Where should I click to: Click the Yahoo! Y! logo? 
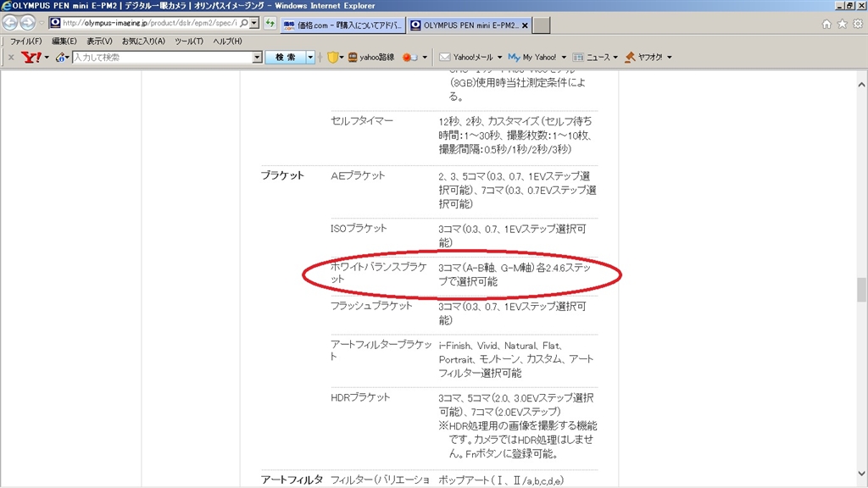point(31,57)
